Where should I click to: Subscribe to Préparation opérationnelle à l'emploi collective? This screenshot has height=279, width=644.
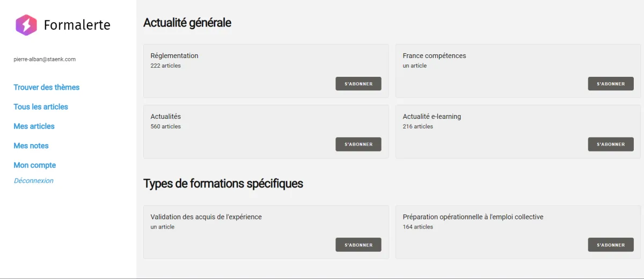[610, 245]
